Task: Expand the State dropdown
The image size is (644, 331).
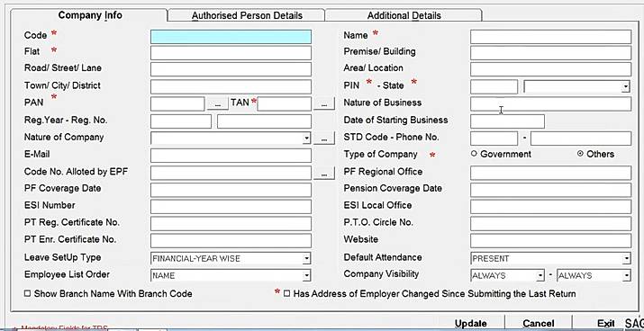Action: click(x=625, y=87)
